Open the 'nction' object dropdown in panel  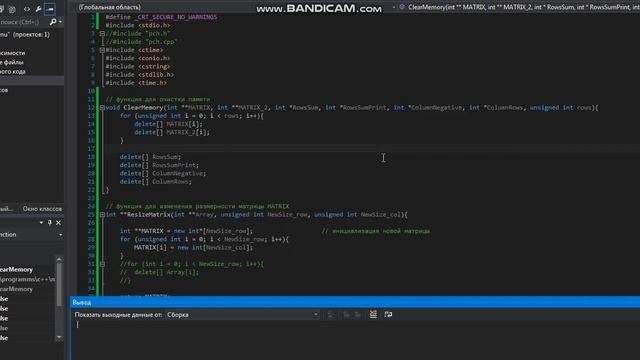pyautogui.click(x=60, y=235)
